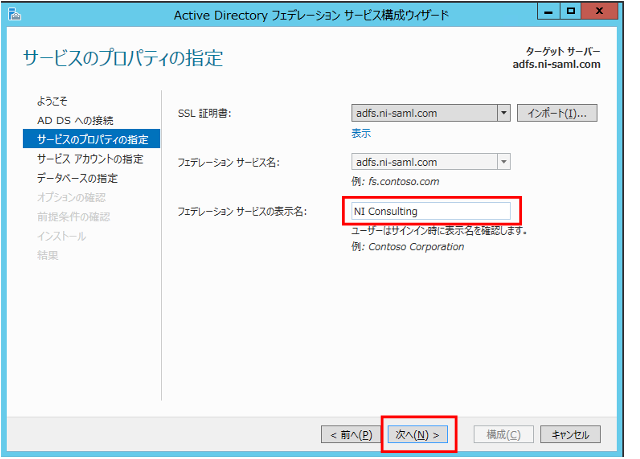640x459 pixels.
Task: Click the wizard icon in the title bar
Action: point(14,15)
